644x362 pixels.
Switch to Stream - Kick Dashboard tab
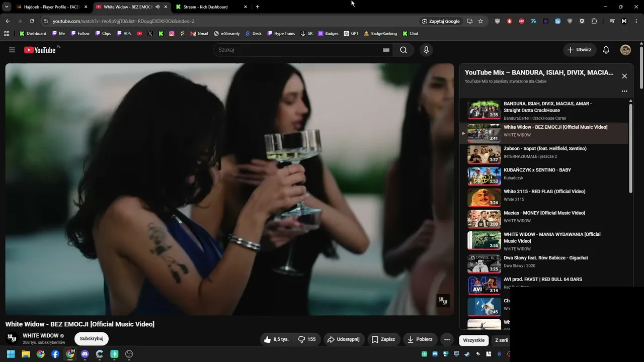[212, 7]
